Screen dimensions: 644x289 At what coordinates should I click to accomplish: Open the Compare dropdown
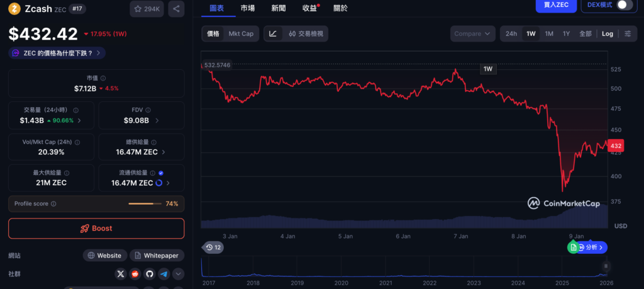pyautogui.click(x=472, y=33)
